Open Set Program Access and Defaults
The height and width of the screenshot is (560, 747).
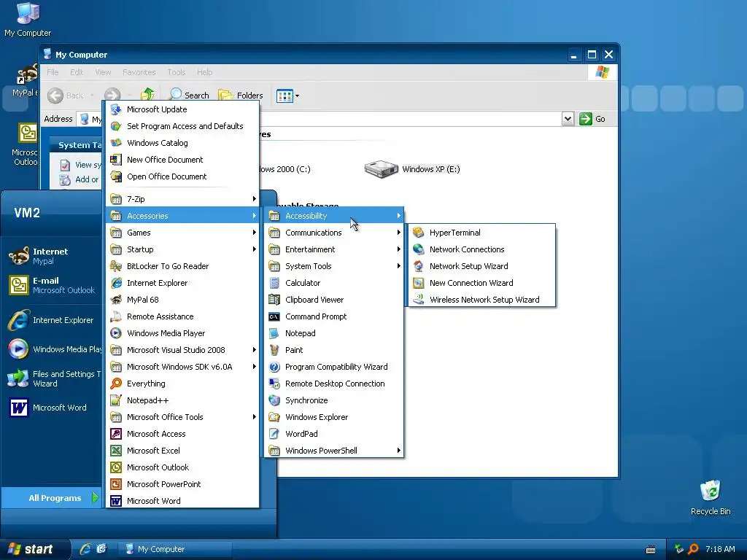point(182,125)
